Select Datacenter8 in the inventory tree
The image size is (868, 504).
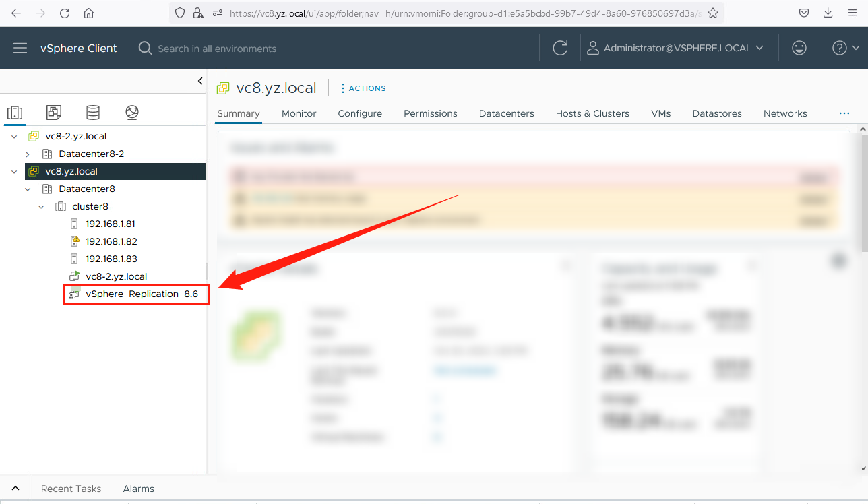87,189
